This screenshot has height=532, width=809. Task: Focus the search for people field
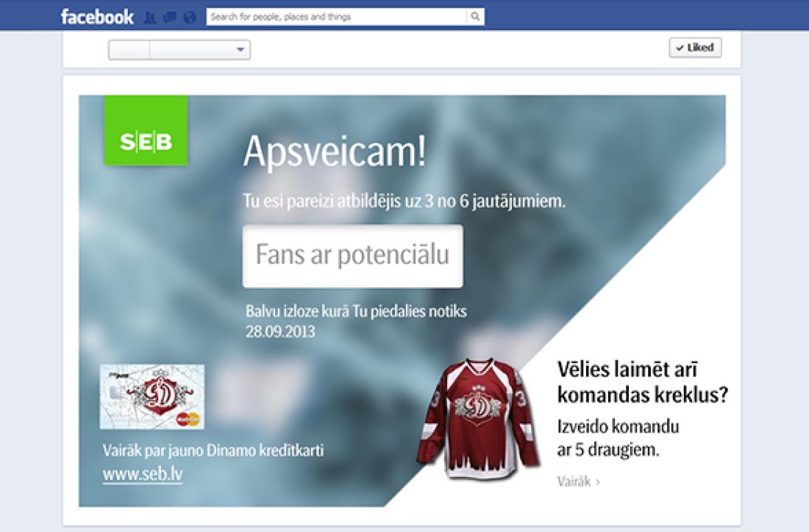tap(337, 16)
